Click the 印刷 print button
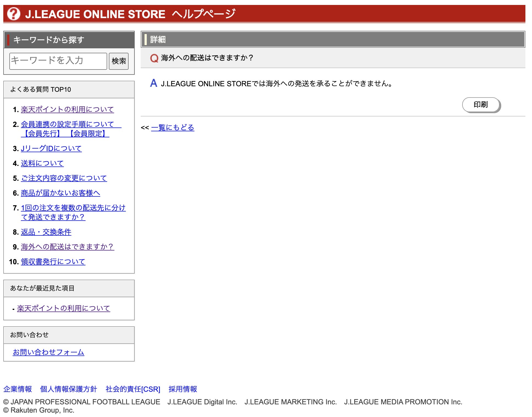The height and width of the screenshot is (417, 532). [x=481, y=105]
